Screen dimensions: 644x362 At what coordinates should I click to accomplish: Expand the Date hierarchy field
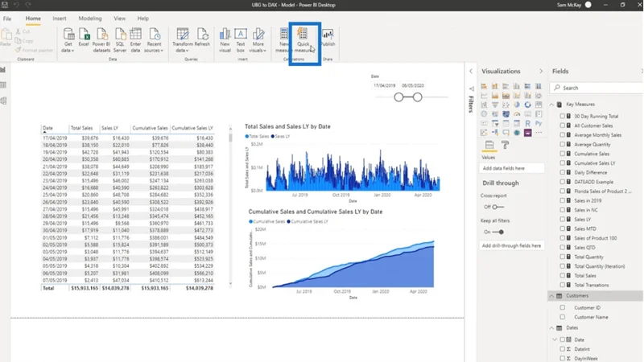tap(555, 339)
